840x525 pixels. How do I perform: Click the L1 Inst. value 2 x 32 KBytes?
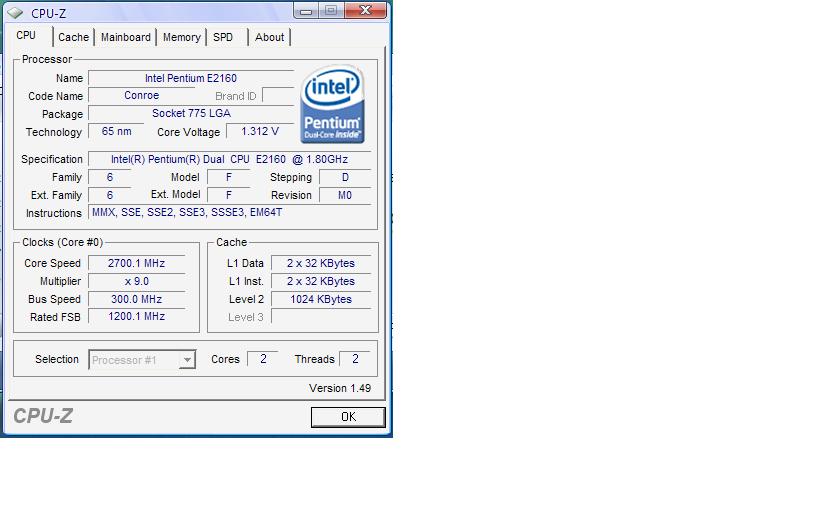pyautogui.click(x=321, y=281)
